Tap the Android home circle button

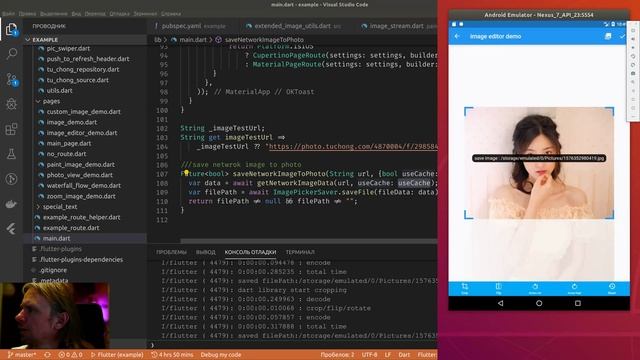click(539, 303)
